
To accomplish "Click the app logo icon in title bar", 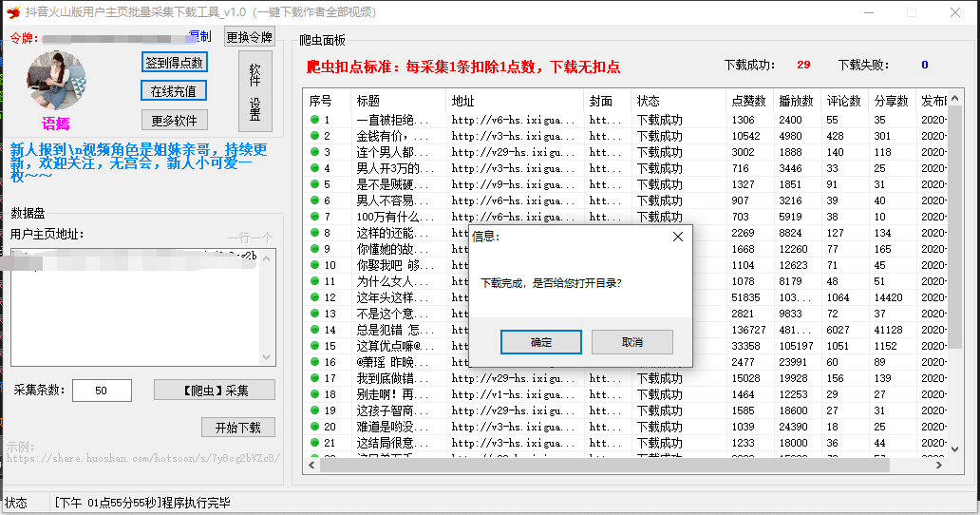I will point(12,12).
